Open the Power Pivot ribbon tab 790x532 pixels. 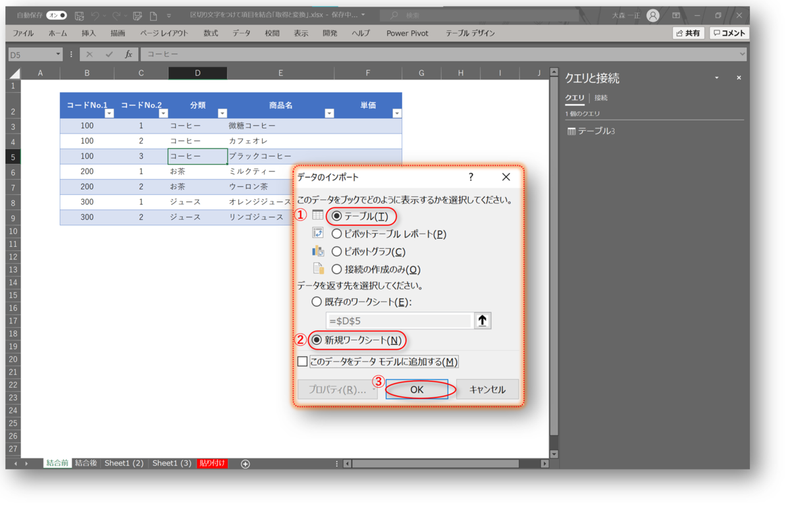click(408, 33)
